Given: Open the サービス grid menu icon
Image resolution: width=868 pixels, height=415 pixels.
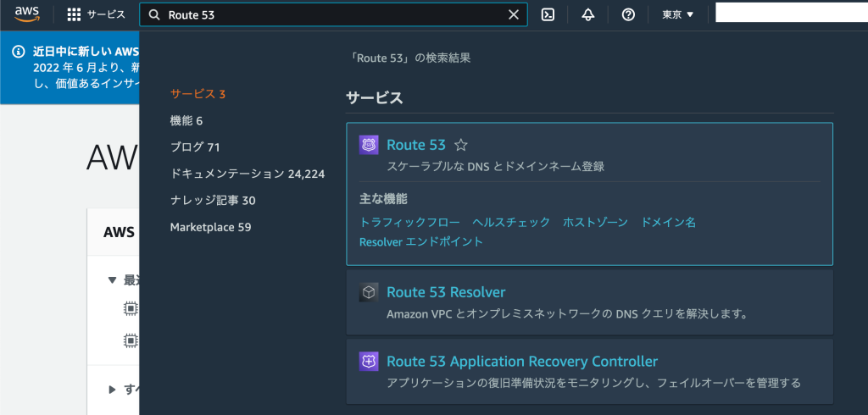Looking at the screenshot, I should (x=75, y=15).
